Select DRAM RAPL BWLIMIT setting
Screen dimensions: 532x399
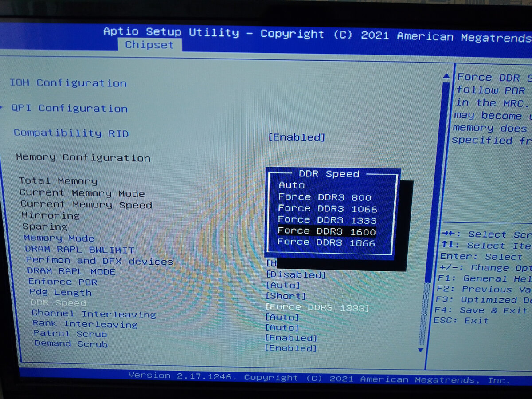coord(79,250)
